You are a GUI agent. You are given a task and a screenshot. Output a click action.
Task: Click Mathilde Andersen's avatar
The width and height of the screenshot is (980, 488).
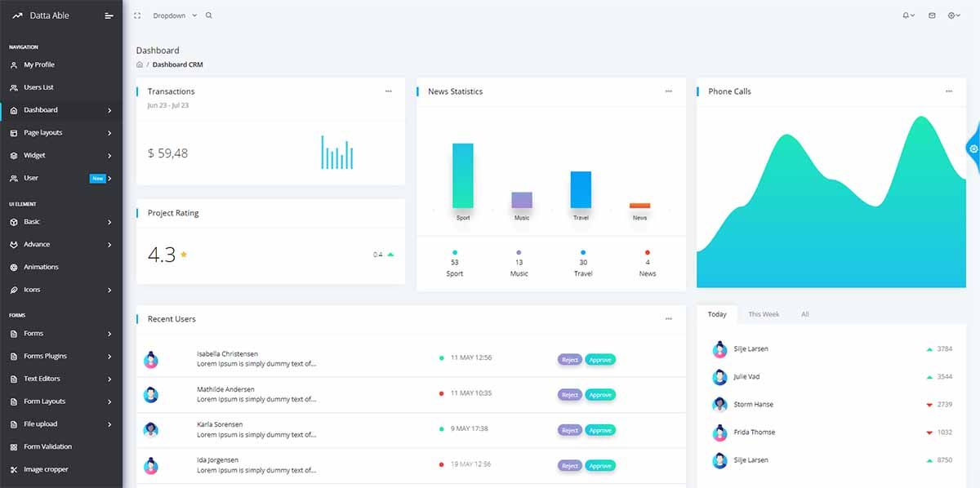click(151, 395)
